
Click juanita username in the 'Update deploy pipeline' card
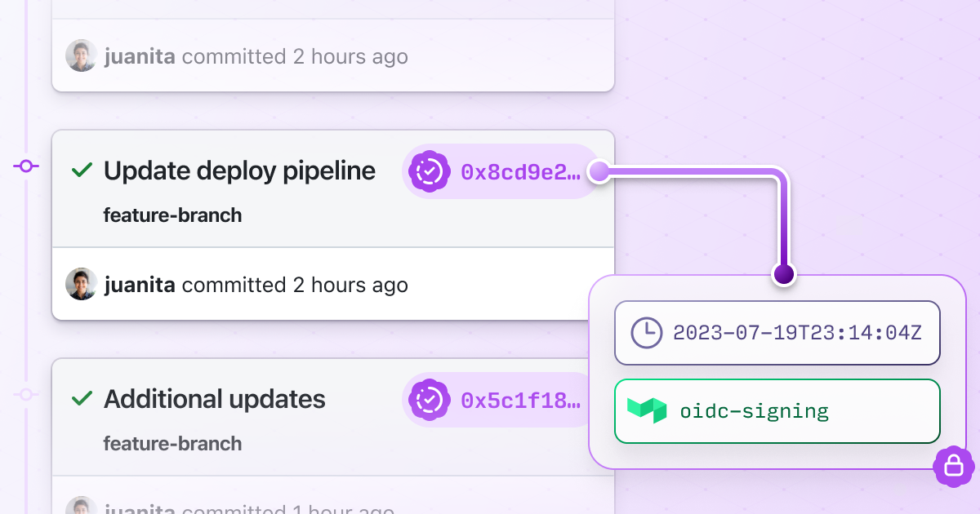pos(140,285)
